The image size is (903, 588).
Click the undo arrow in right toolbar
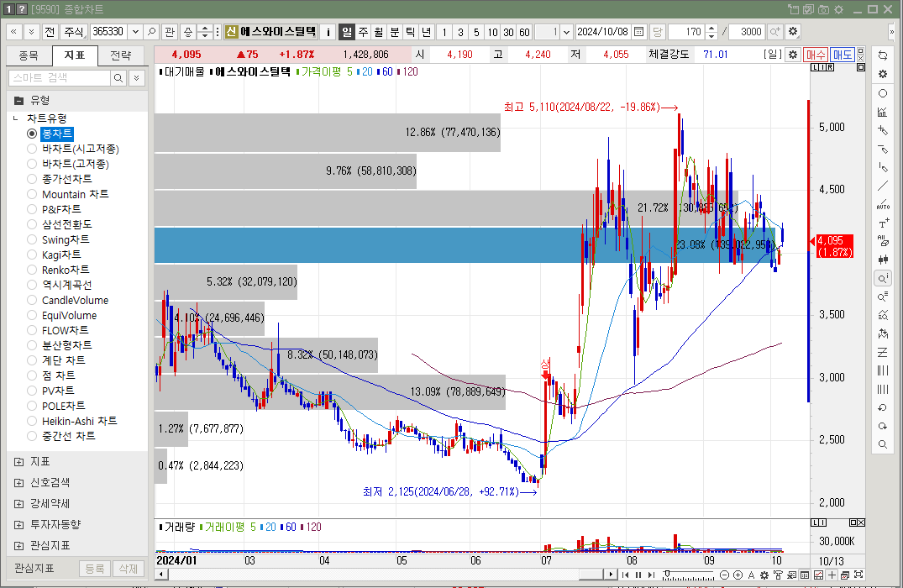[x=882, y=407]
